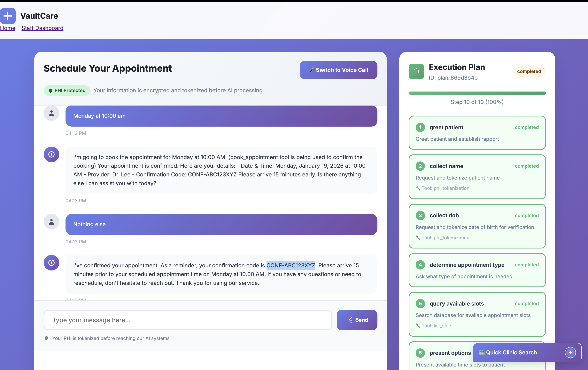The width and height of the screenshot is (588, 370).
Task: Select the collect dob step card
Action: (x=477, y=226)
